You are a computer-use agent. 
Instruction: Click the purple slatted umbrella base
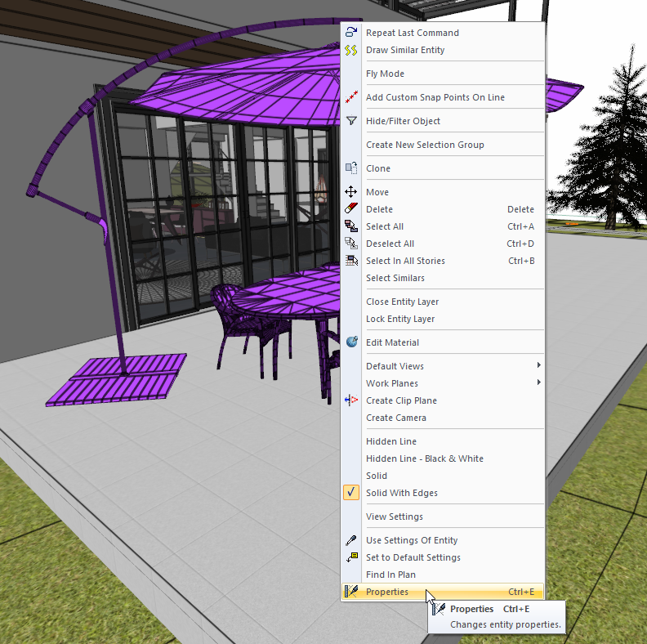[118, 380]
